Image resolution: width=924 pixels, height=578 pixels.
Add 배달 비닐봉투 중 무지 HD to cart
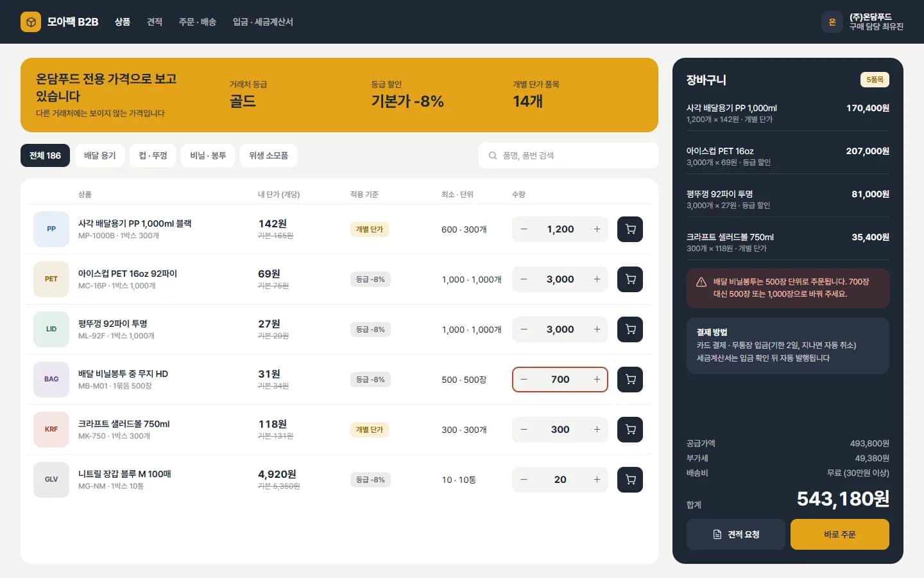pyautogui.click(x=630, y=380)
